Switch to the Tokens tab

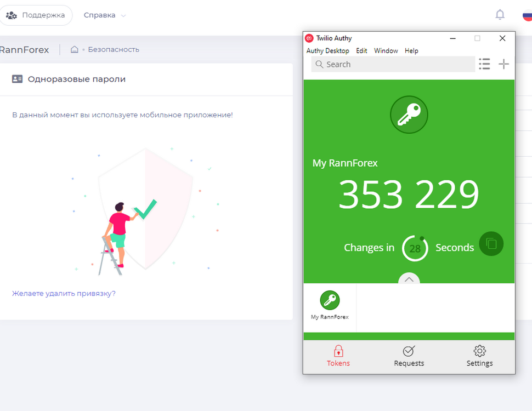click(338, 356)
